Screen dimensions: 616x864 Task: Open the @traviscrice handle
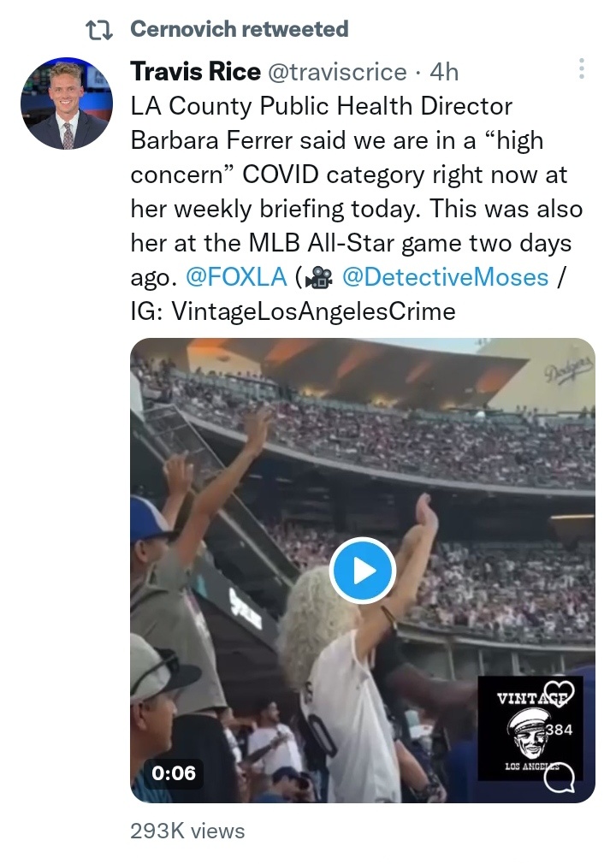pos(337,72)
